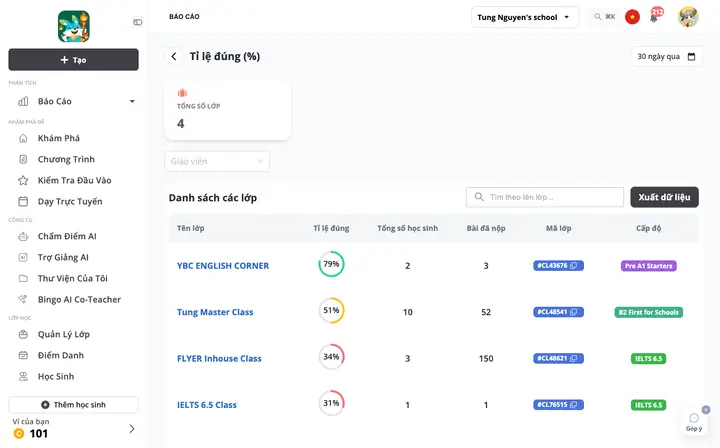Click the 51% accuracy progress ring

pyautogui.click(x=331, y=310)
